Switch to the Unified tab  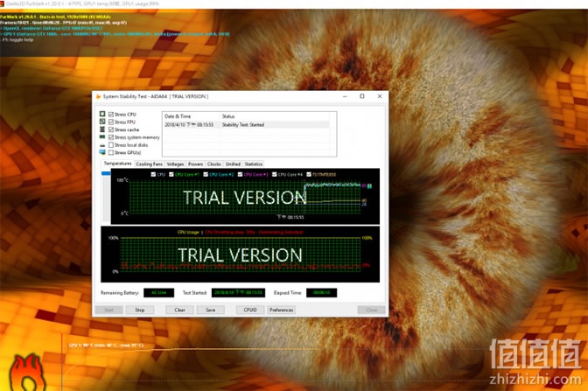pyautogui.click(x=233, y=164)
